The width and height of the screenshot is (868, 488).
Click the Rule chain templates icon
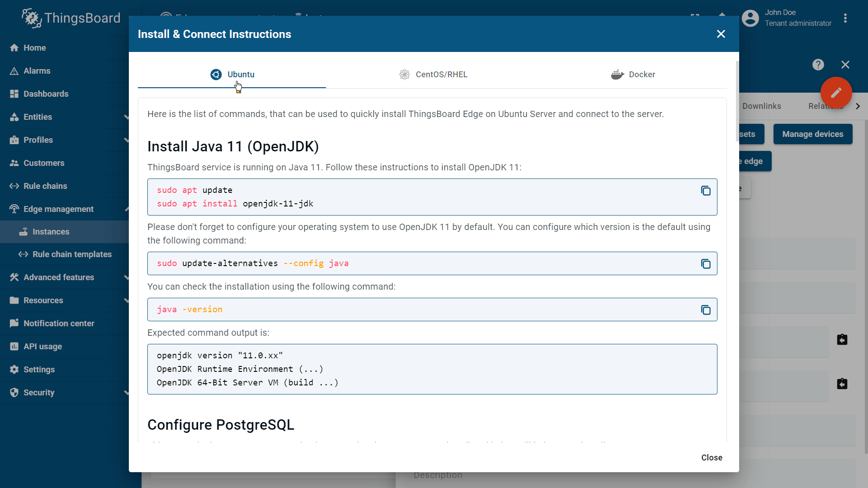pyautogui.click(x=23, y=254)
